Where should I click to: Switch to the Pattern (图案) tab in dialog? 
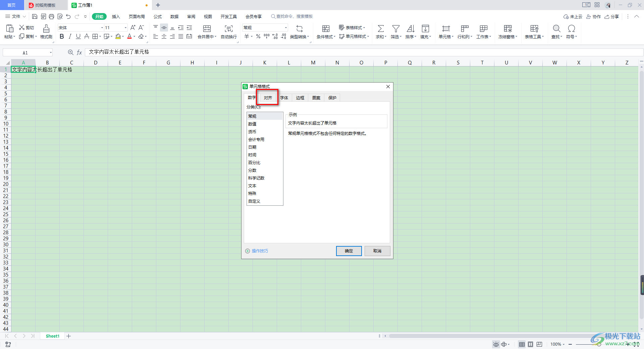tap(316, 98)
